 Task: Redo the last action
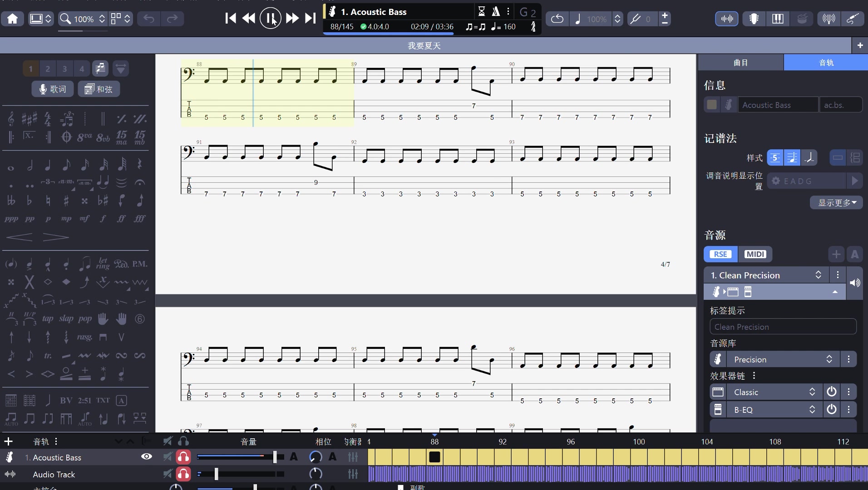[172, 19]
